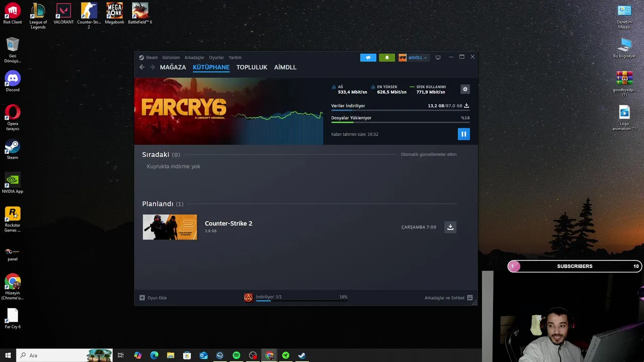Go back with Steam back arrow
This screenshot has width=644, height=362.
click(x=142, y=67)
